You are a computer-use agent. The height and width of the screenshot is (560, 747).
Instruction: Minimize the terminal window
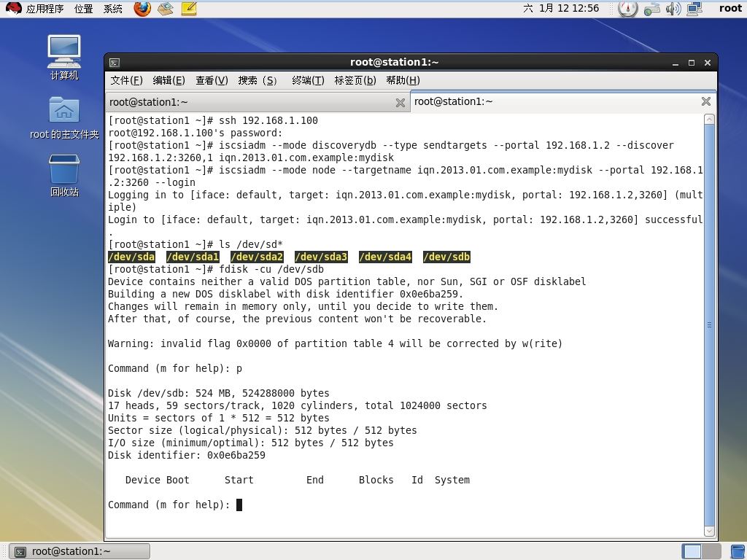pos(676,63)
